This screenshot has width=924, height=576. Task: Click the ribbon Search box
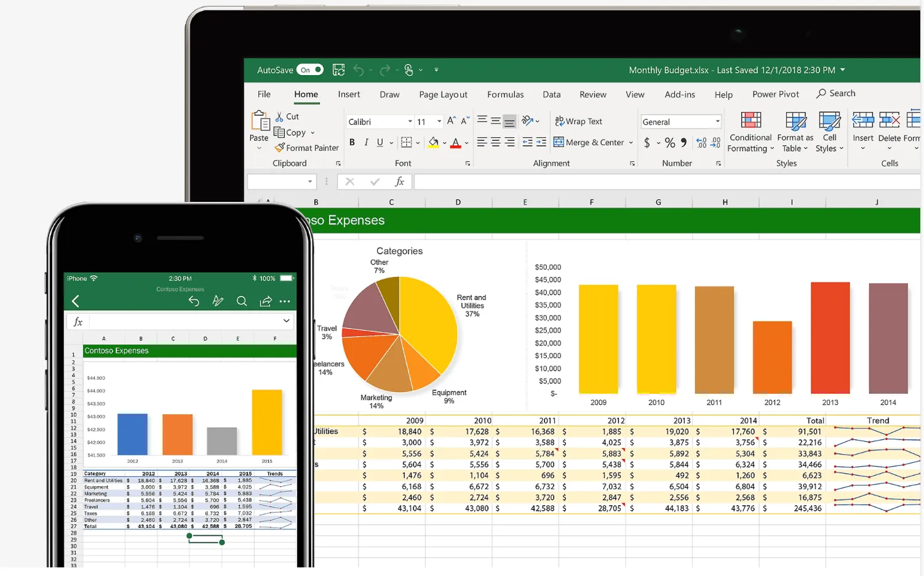[x=835, y=94]
